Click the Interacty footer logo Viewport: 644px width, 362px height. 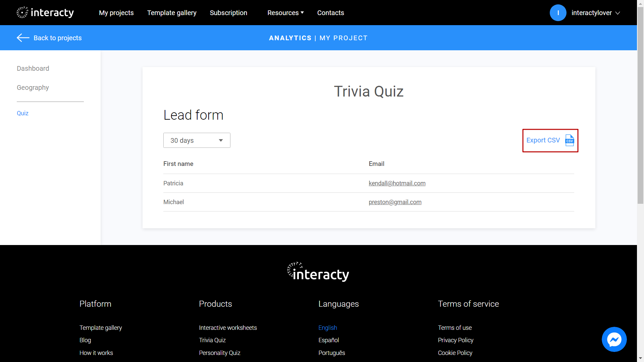pos(318,271)
